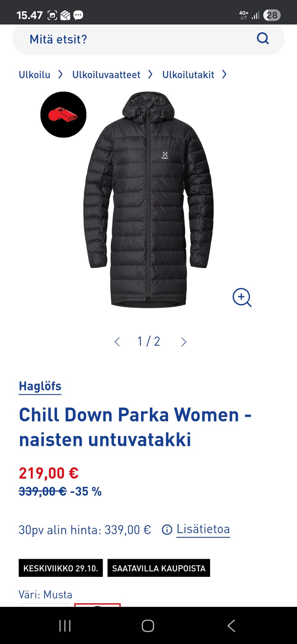The image size is (297, 644).
Task: Open message notification icon in status bar
Action: (78, 15)
